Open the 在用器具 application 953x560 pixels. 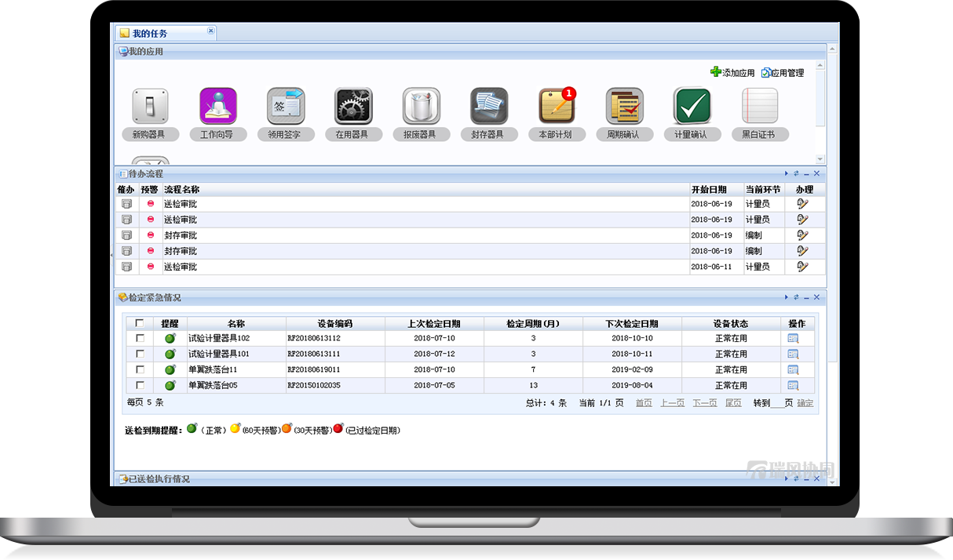point(353,106)
